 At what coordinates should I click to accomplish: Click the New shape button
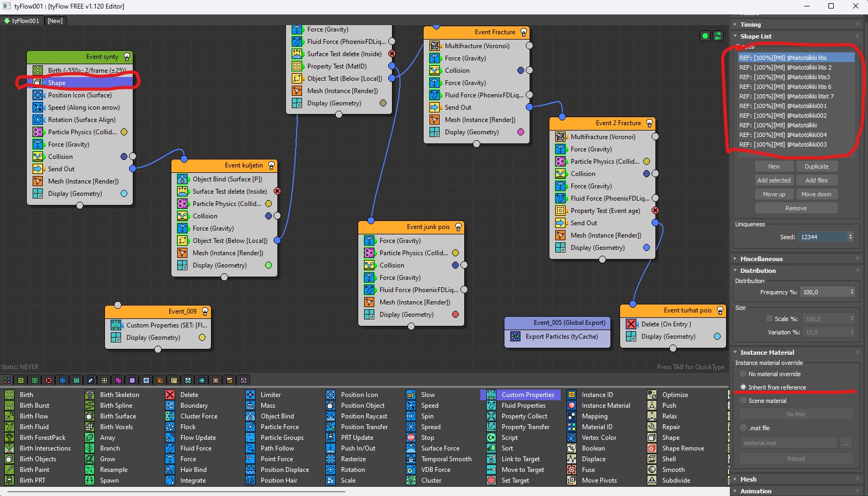point(774,166)
